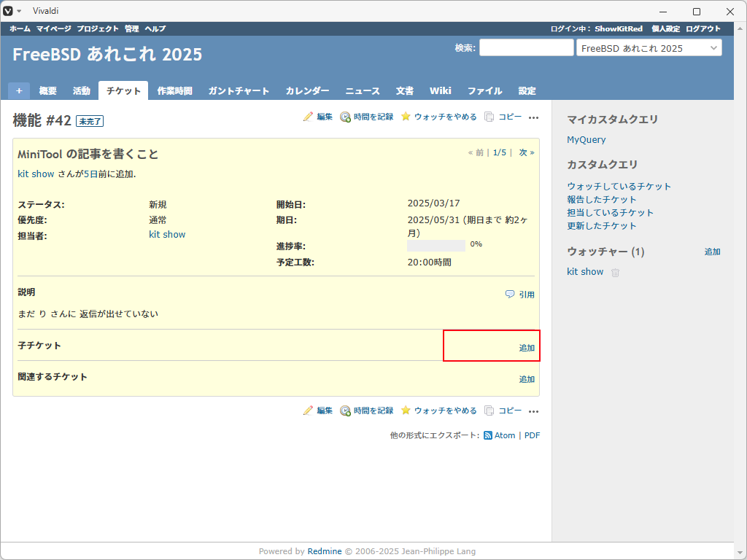Open watcher kit show in sidebar
This screenshot has height=560, width=747.
pos(585,271)
